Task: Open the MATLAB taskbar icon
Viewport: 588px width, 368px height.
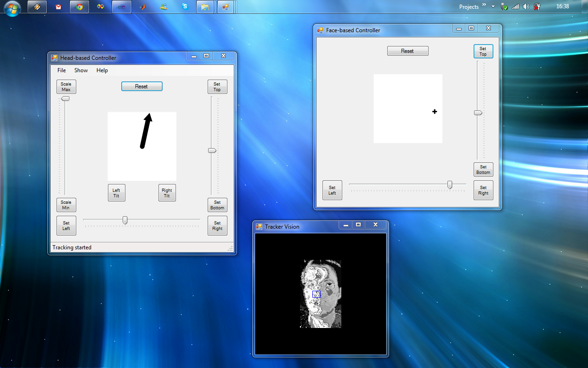Action: (143, 7)
